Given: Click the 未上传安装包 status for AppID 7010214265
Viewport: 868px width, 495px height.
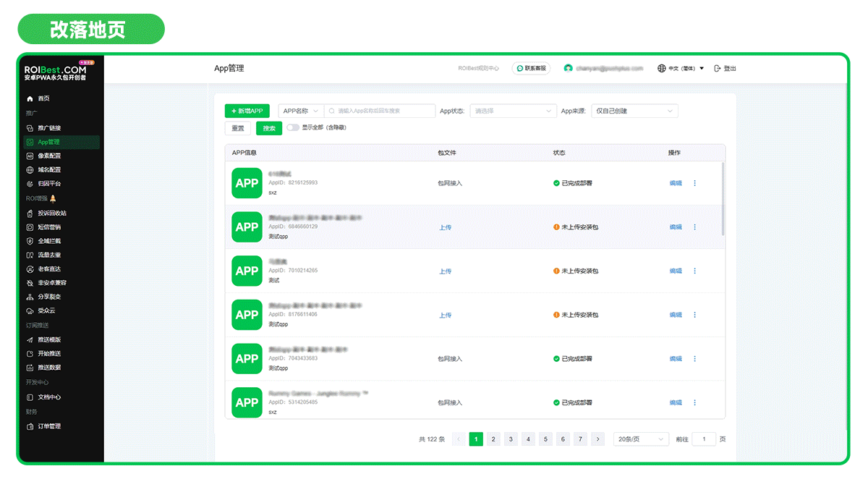Looking at the screenshot, I should [576, 271].
